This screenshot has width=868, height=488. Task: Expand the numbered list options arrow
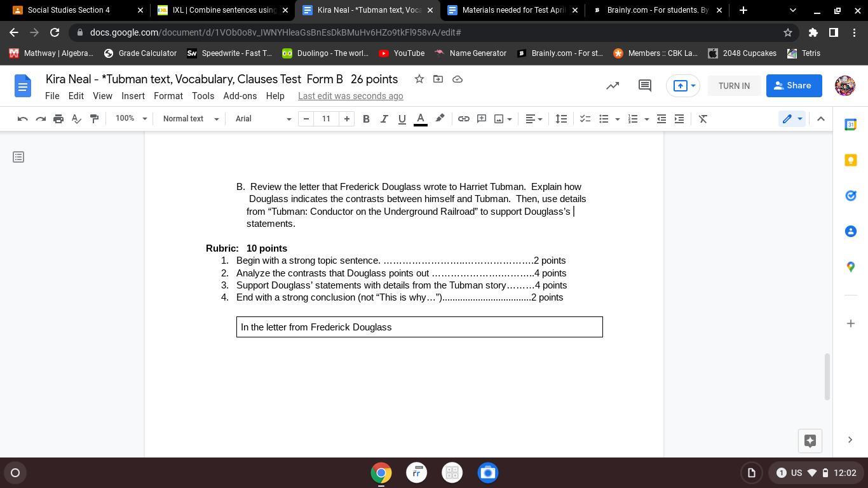(x=647, y=119)
